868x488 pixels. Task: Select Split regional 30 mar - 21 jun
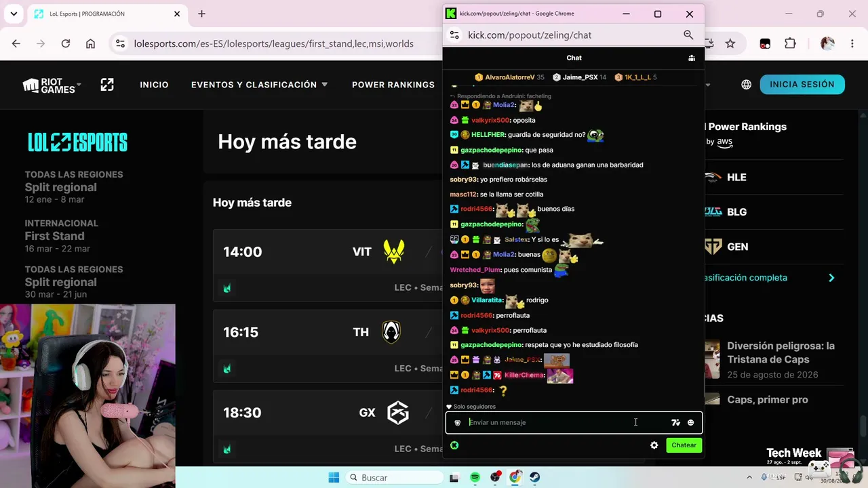(x=74, y=282)
